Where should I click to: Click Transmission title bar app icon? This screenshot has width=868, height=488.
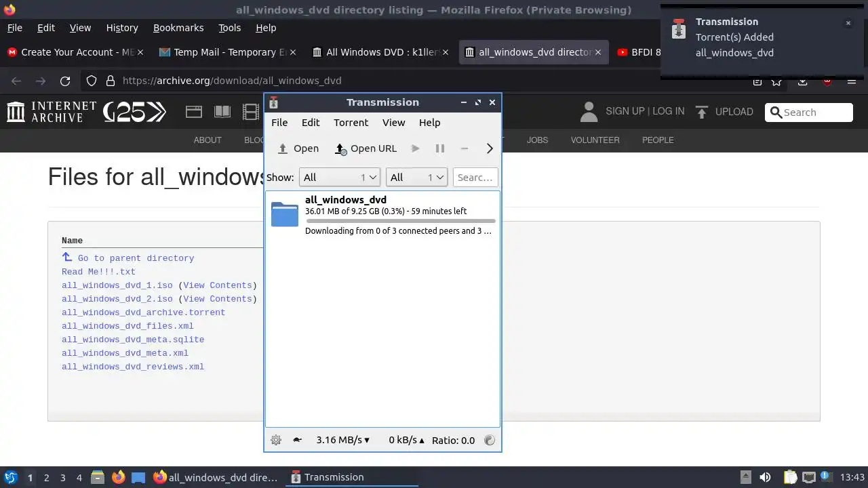[273, 102]
